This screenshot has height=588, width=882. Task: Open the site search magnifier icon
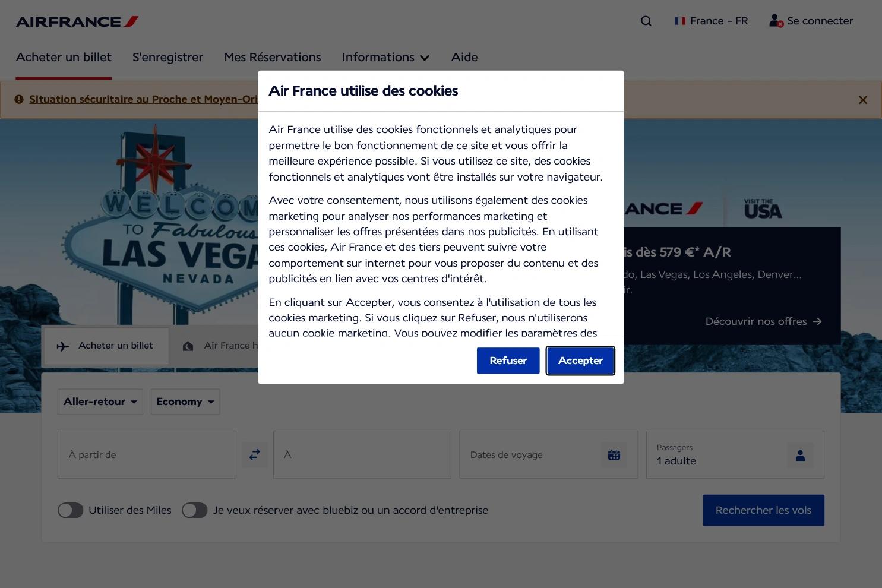coord(646,21)
